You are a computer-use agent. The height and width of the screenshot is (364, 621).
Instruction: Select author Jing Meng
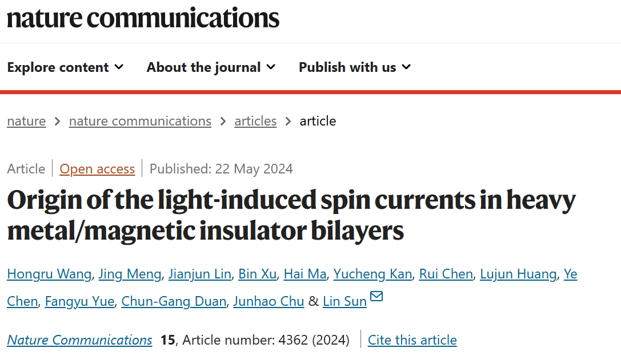pos(130,274)
